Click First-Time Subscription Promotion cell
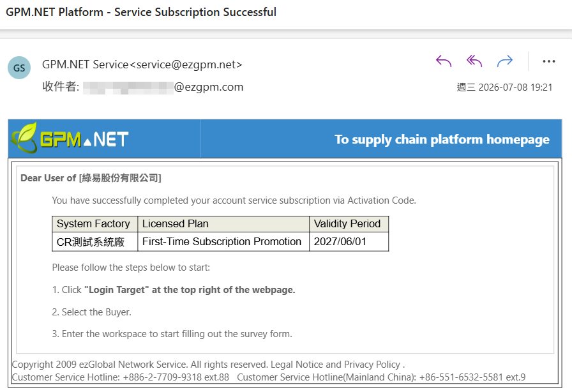The image size is (572, 392). point(223,241)
